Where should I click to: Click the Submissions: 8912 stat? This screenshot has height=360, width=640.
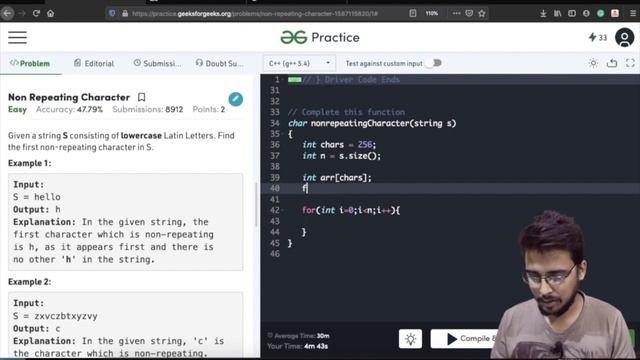pos(148,109)
